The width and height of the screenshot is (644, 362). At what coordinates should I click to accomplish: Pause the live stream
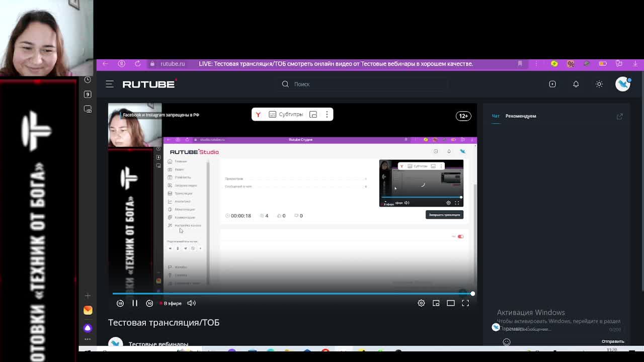[x=135, y=303]
